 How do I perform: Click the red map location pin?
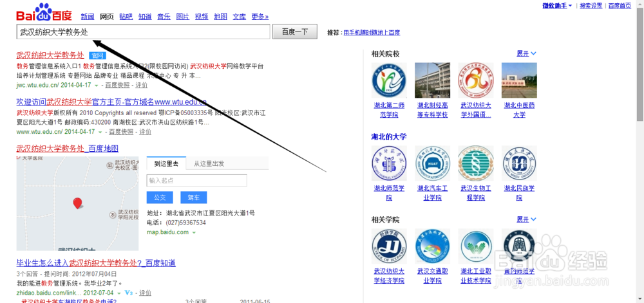pos(77,203)
